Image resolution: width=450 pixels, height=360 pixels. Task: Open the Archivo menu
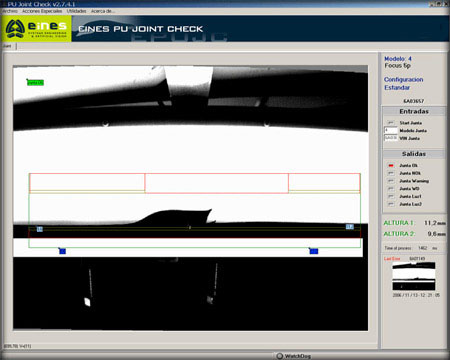click(10, 11)
